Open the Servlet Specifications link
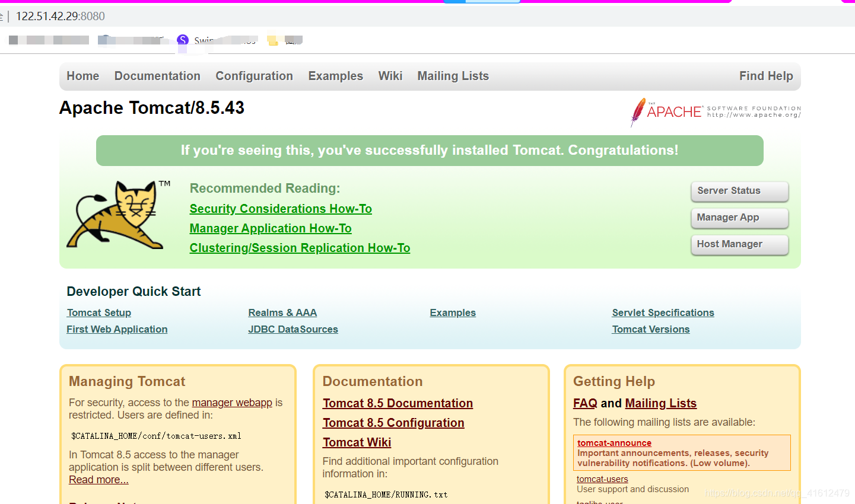This screenshot has height=504, width=855. tap(663, 312)
